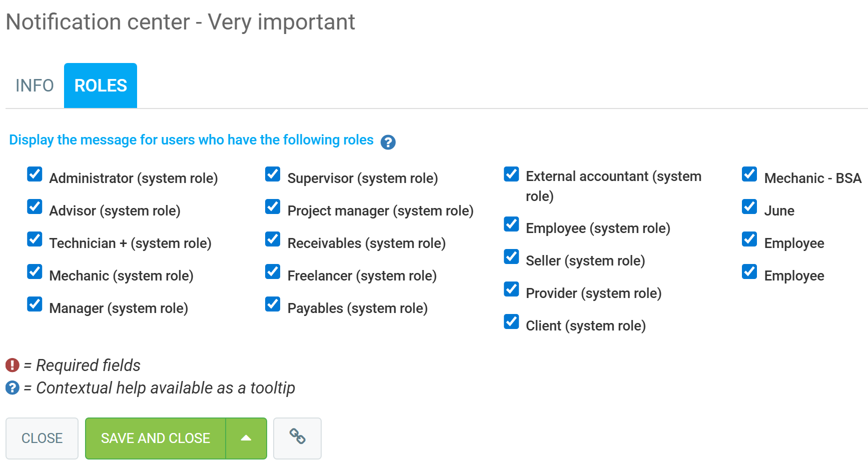Disable Project manager (system role) checkbox

(x=273, y=207)
